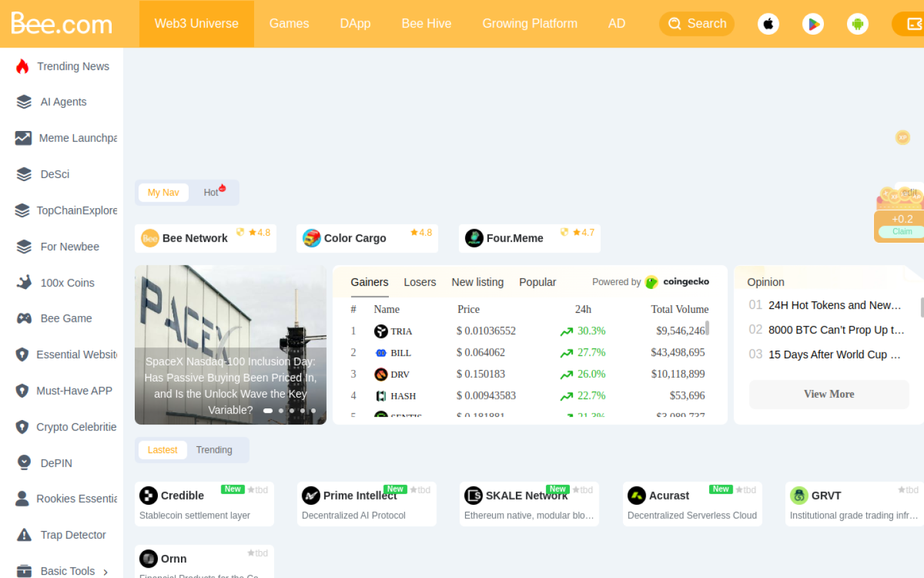Open the Essential Website sidebar link

77,355
